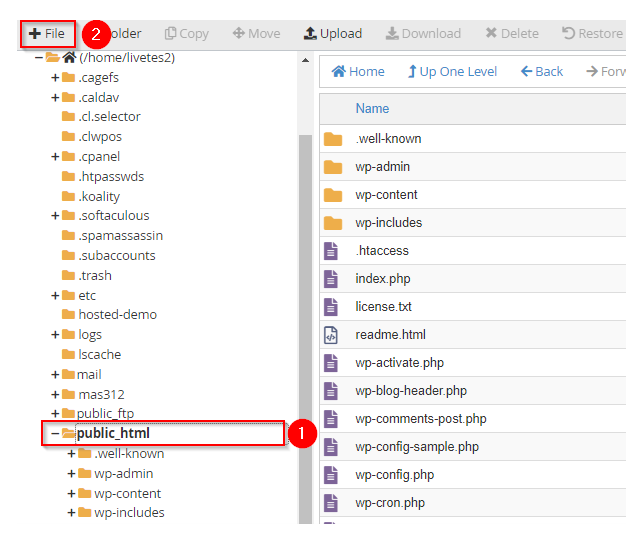Click the .htaccess file name

382,251
